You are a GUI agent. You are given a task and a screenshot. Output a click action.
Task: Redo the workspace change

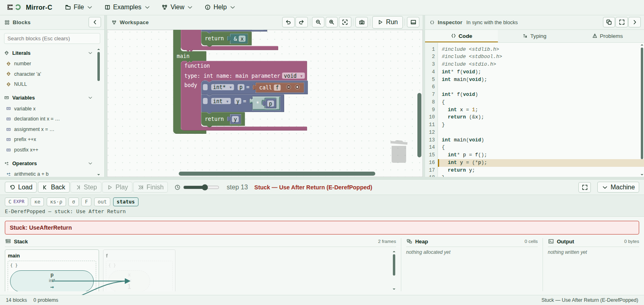301,22
